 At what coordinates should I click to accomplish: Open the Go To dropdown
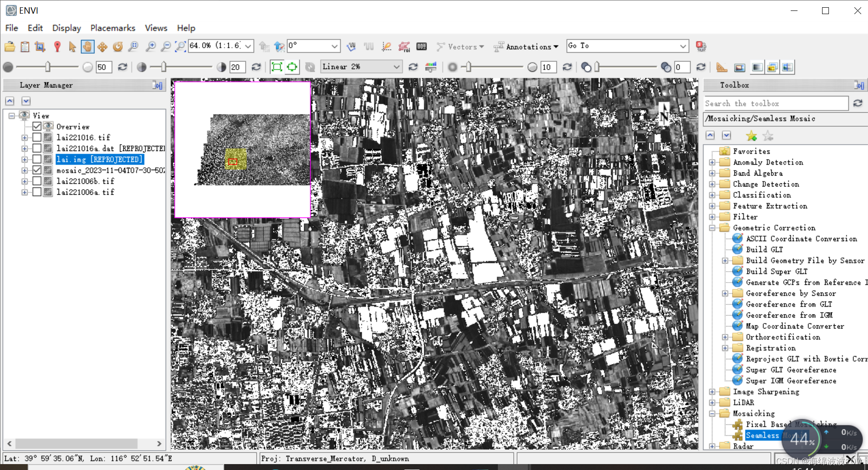(682, 46)
